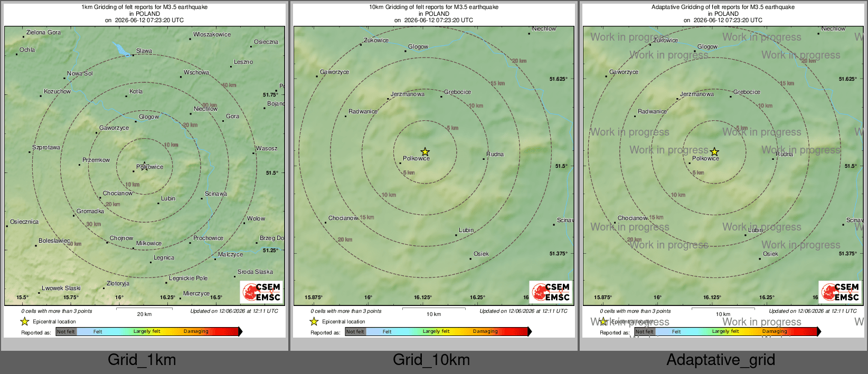Click the legend star icon under the 10km map
Viewport: 868px width, 374px height.
pyautogui.click(x=314, y=321)
